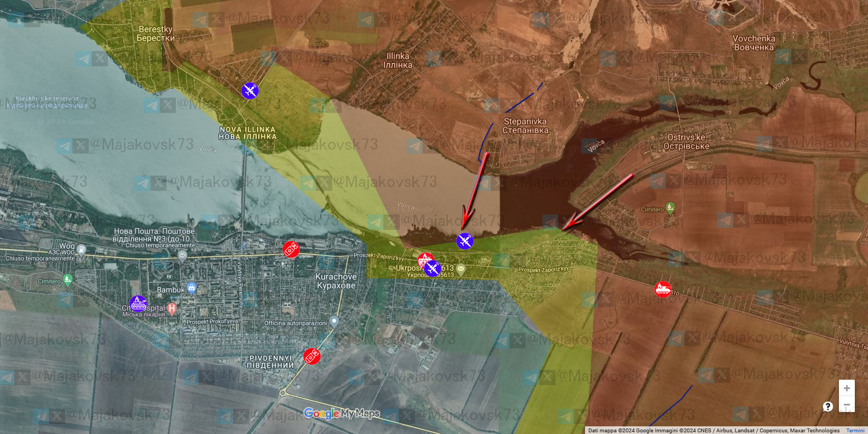Click the Kurachove city label
Viewport: 868px width, 434px height.
pyautogui.click(x=336, y=281)
